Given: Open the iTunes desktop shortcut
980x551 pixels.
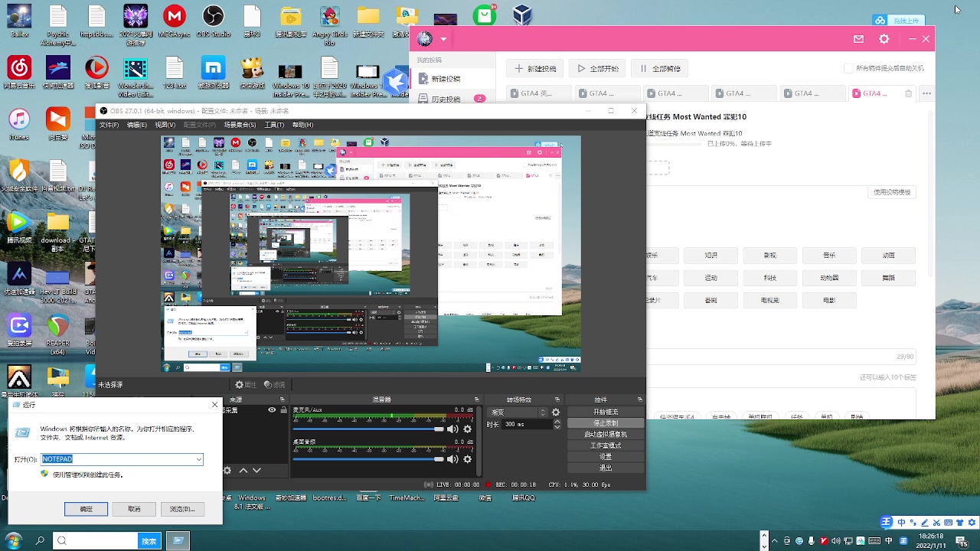Looking at the screenshot, I should pos(20,125).
